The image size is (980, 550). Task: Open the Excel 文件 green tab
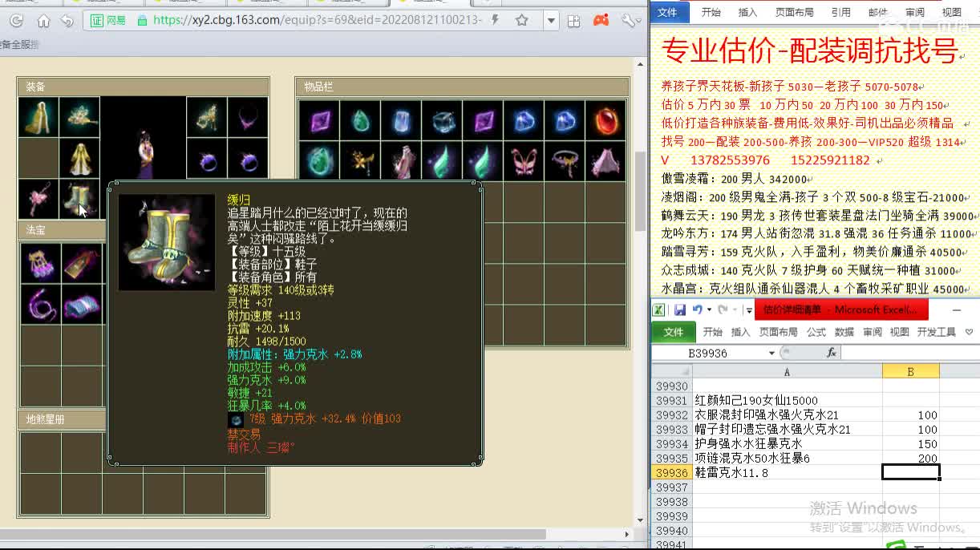pyautogui.click(x=674, y=332)
